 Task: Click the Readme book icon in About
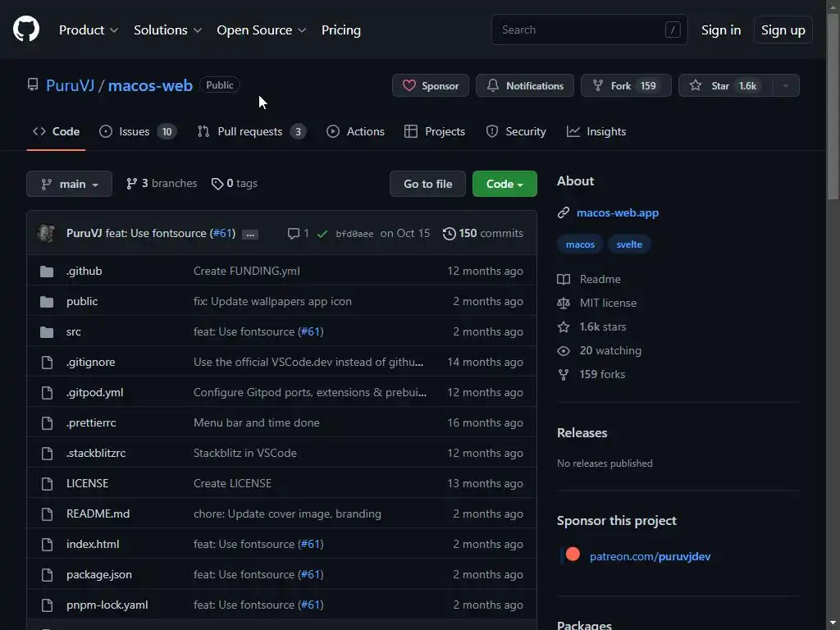click(x=564, y=279)
